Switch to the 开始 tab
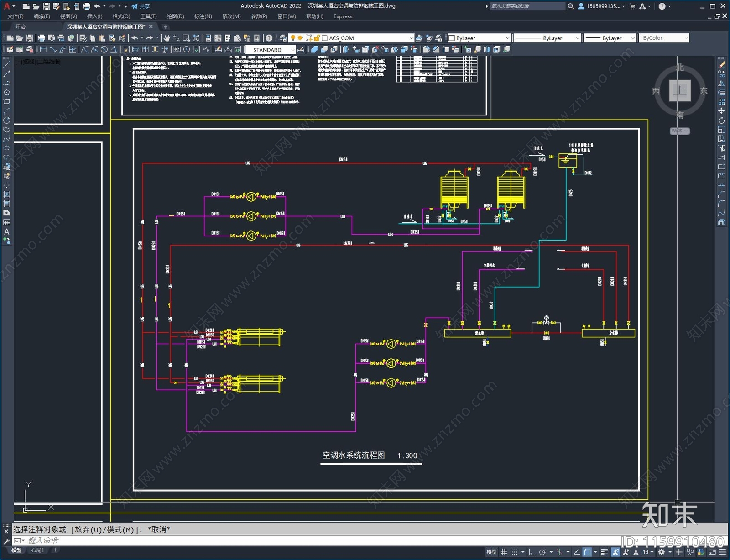730x560 pixels. pos(21,27)
